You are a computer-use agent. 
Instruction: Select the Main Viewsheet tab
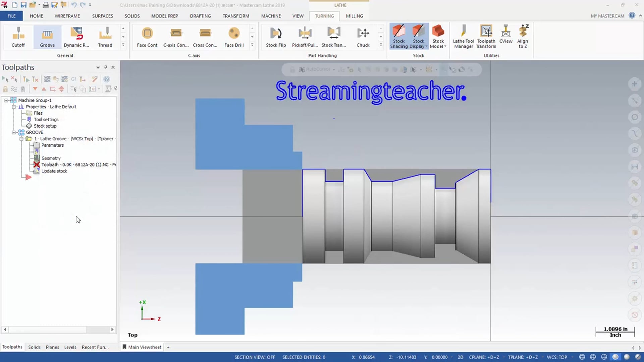[x=142, y=347]
